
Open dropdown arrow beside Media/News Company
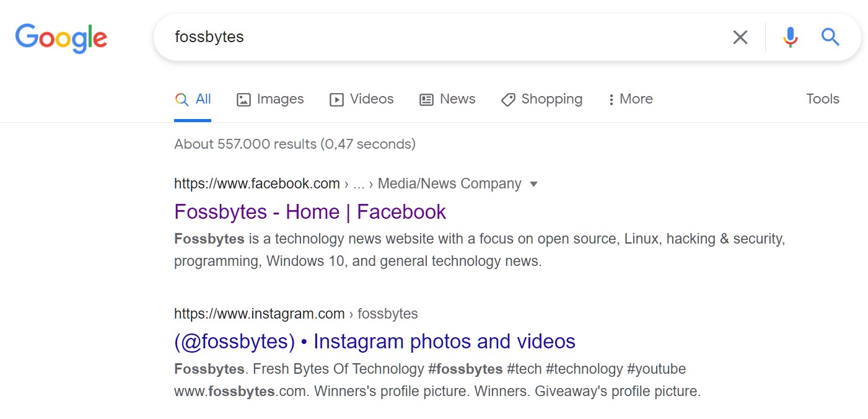click(534, 184)
